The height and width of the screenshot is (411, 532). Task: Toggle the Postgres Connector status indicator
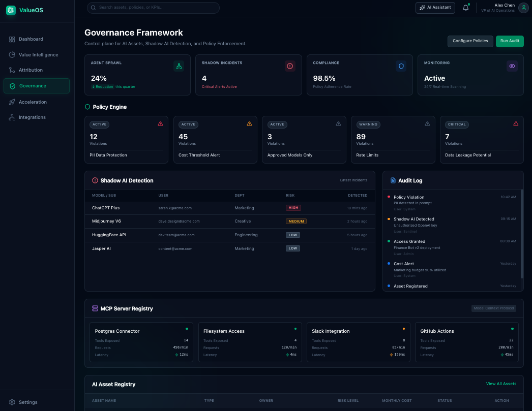click(187, 329)
